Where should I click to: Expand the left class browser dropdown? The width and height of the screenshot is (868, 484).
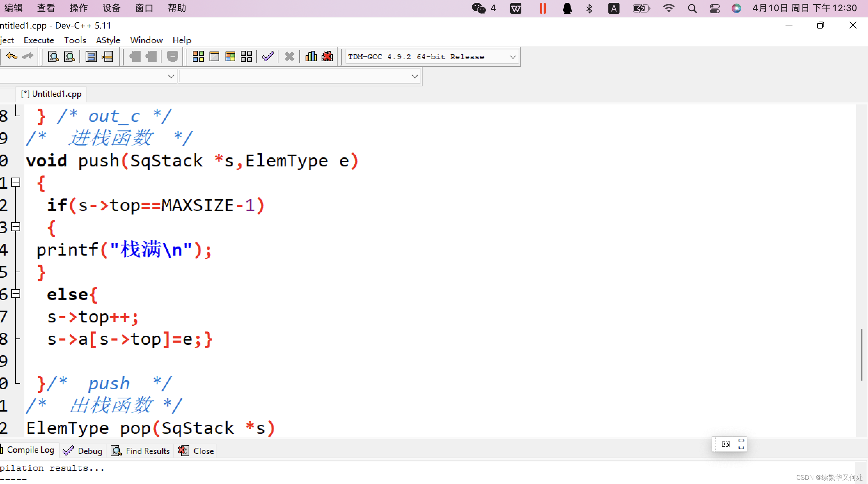[171, 77]
